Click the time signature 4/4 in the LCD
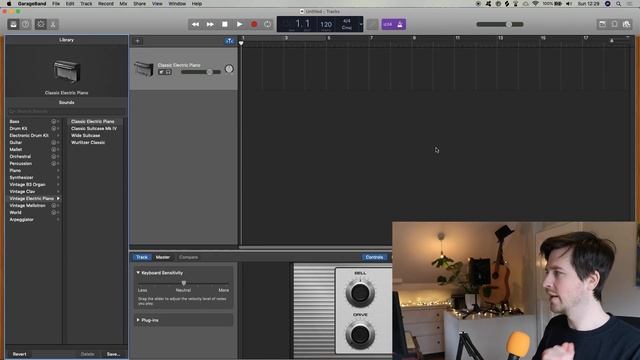The height and width of the screenshot is (360, 640). (x=347, y=21)
